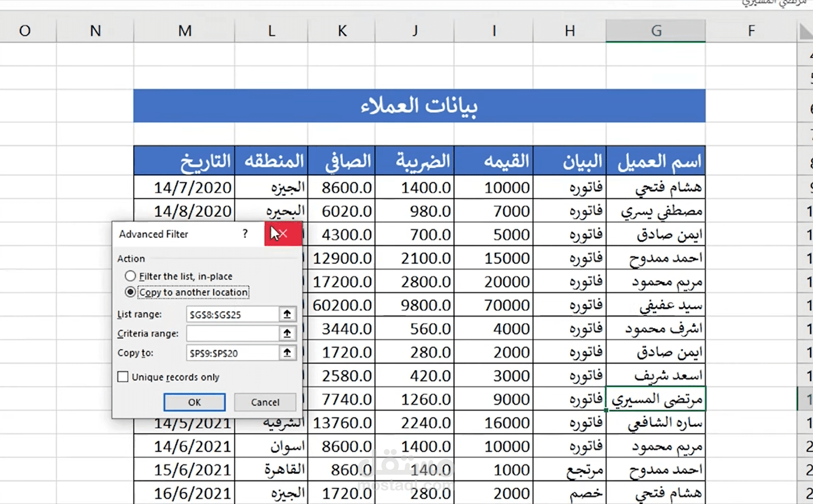Select tax cell 2240.0
The image size is (813, 504).
pyautogui.click(x=415, y=423)
